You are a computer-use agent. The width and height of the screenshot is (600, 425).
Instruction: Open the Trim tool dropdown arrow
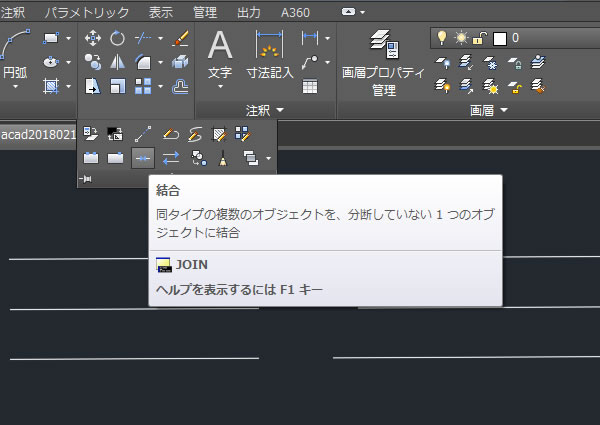point(160,38)
